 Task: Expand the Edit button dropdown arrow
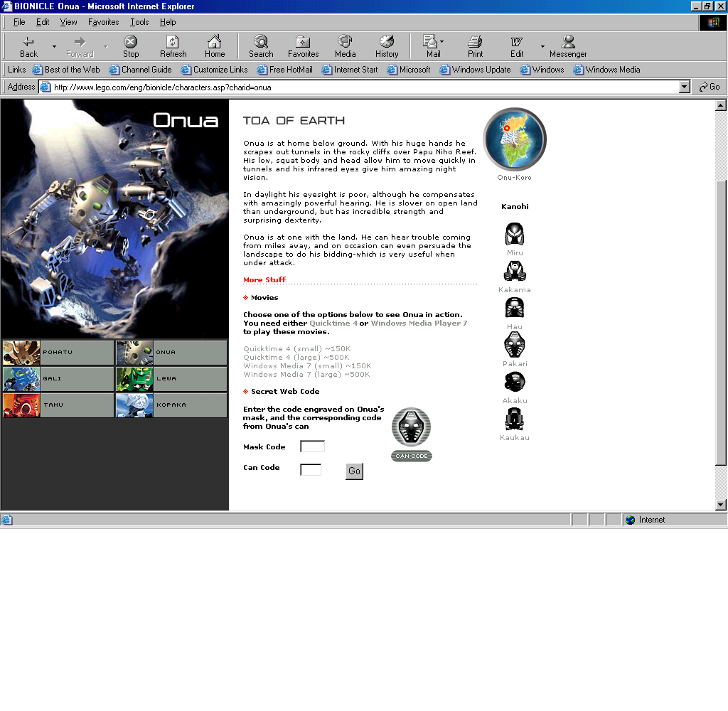tap(542, 46)
